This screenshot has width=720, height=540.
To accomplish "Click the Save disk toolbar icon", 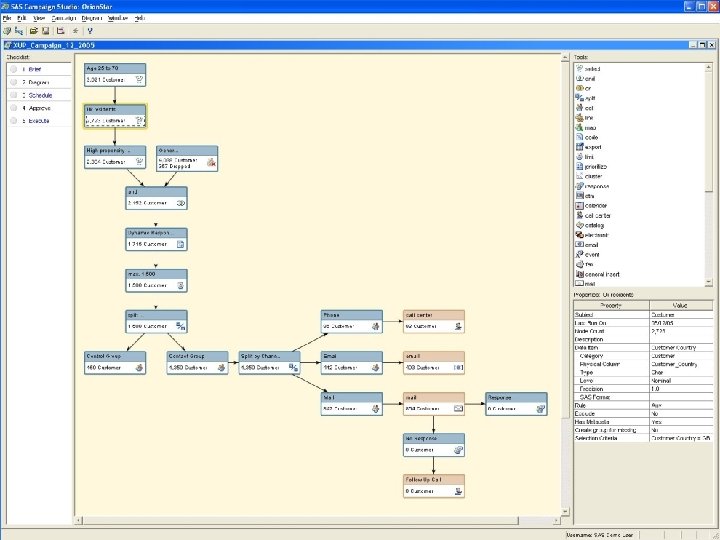I will click(x=45, y=31).
